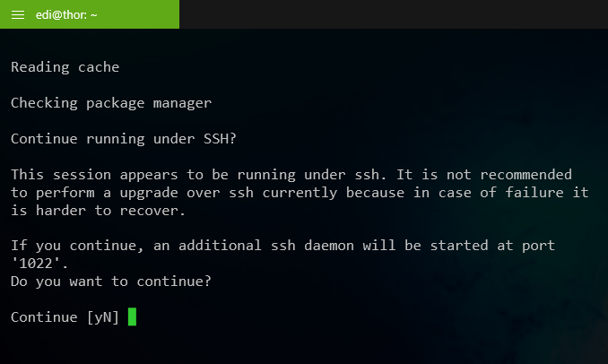Image resolution: width=608 pixels, height=364 pixels.
Task: Click blank terminal area below the prompt
Action: pyautogui.click(x=304, y=345)
